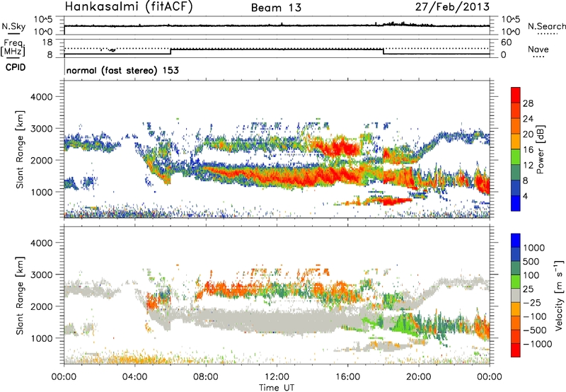The image size is (566, 392).
Task: Click the 04:00 time tick label
Action: [x=135, y=377]
